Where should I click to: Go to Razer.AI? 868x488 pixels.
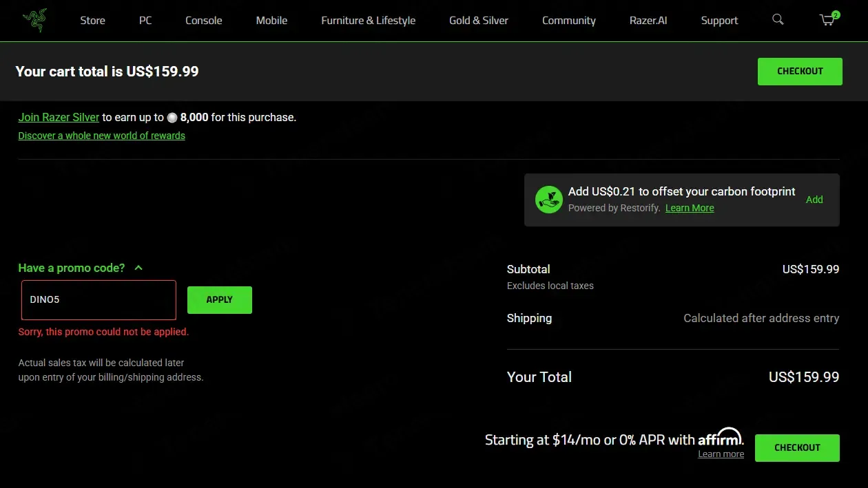coord(648,20)
